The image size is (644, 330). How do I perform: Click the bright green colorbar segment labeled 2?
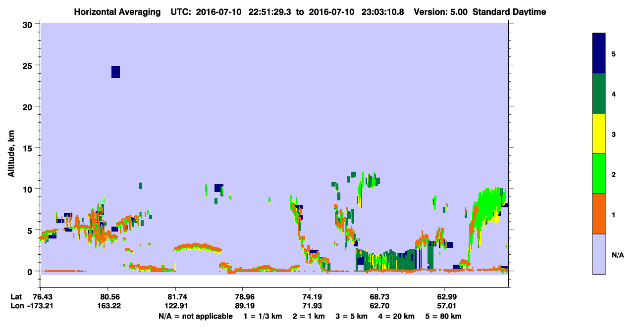[599, 173]
